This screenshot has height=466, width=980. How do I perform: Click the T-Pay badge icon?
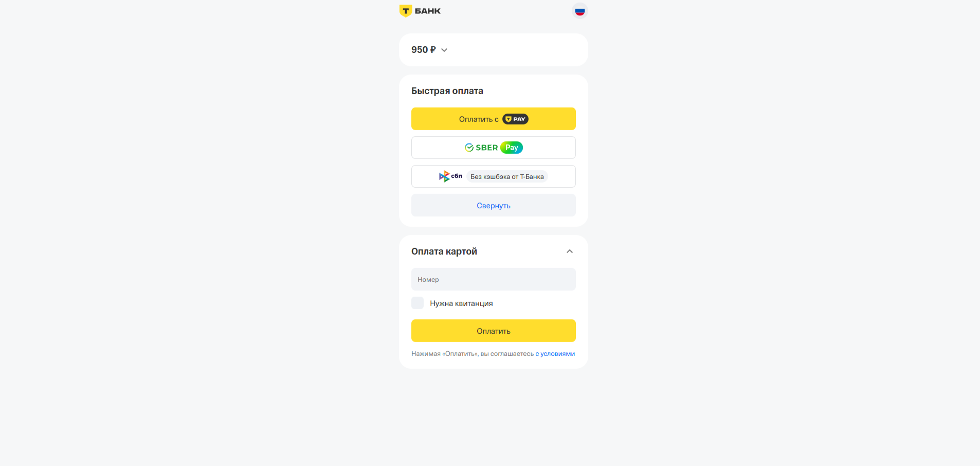(515, 119)
